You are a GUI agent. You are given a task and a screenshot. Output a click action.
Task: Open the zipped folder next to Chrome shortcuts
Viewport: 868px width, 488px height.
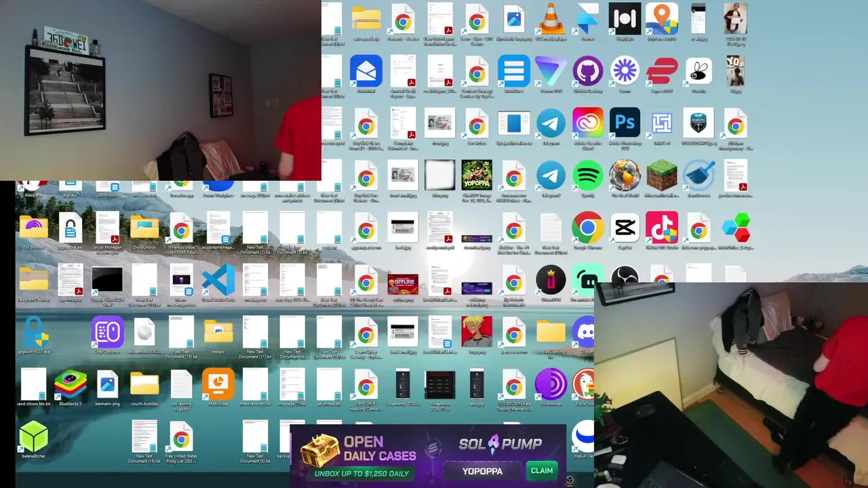coord(366,20)
